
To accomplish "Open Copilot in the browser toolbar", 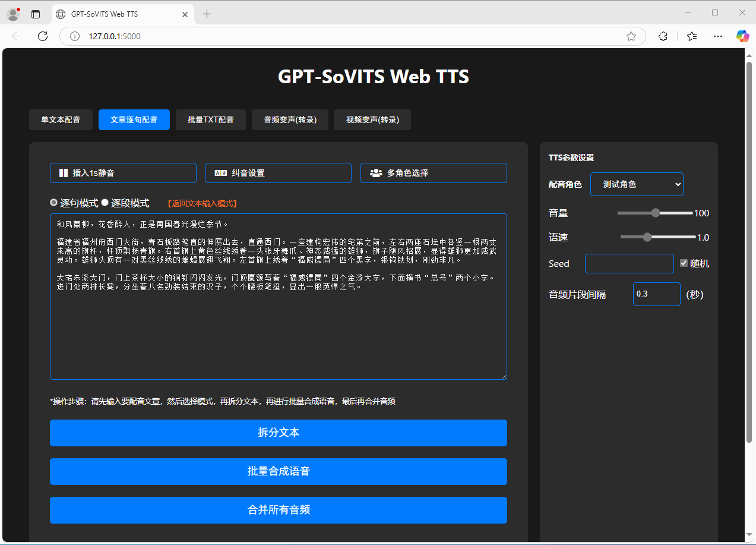I will tap(742, 36).
